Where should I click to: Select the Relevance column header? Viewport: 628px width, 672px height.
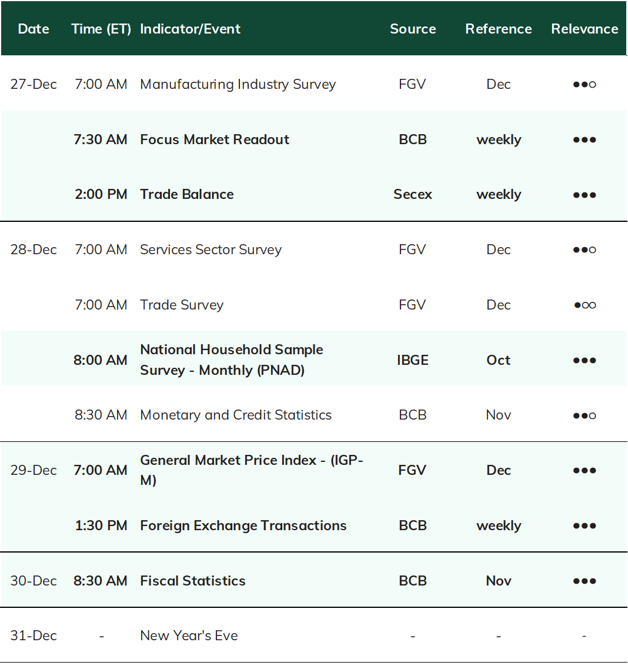coord(584,29)
